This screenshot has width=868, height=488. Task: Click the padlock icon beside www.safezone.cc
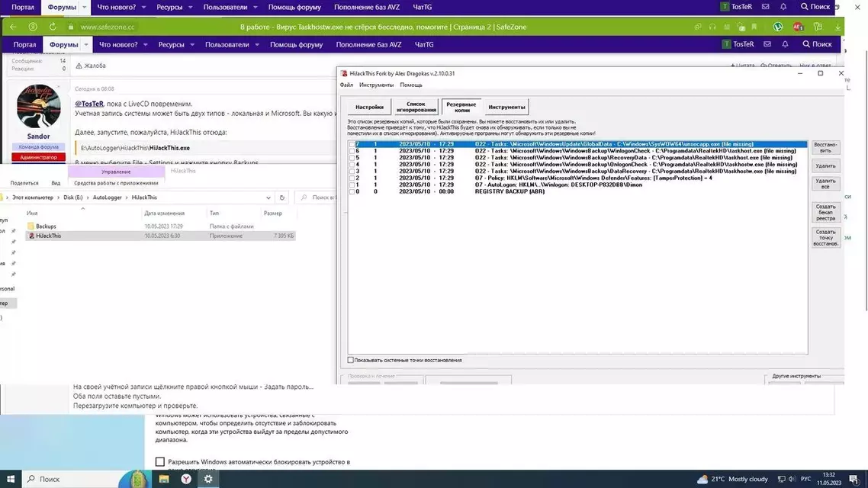70,27
